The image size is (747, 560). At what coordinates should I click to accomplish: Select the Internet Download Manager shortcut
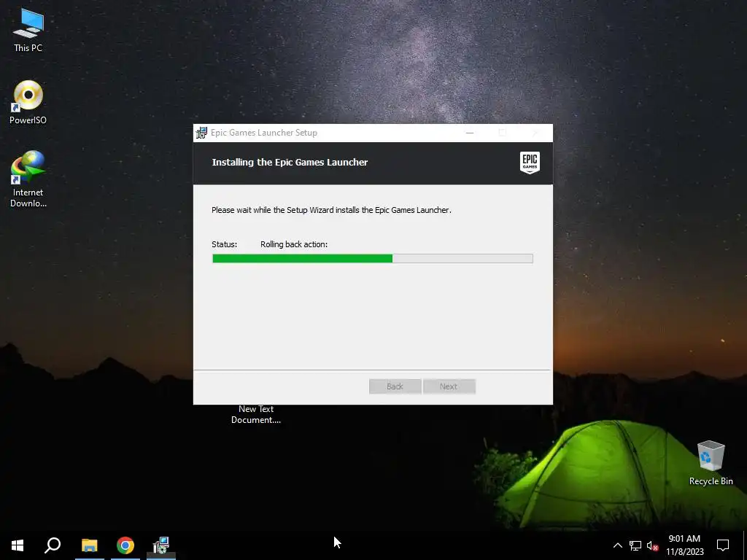[28, 179]
